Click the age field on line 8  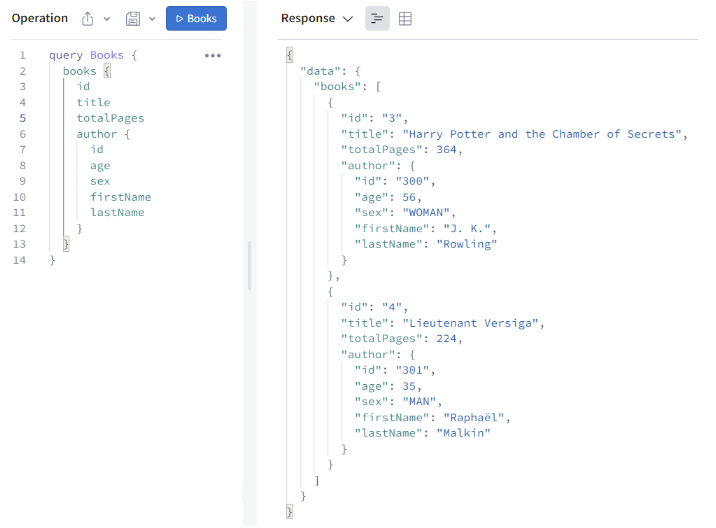[x=100, y=166]
